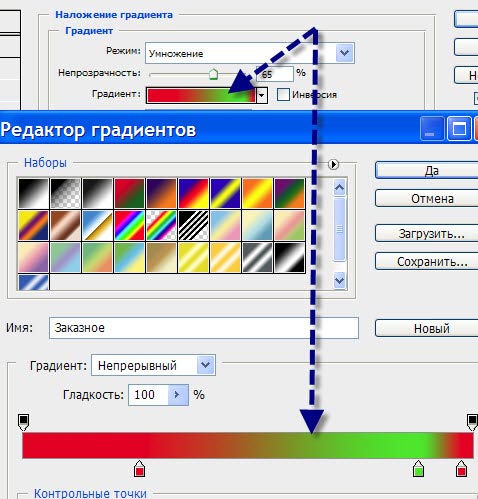The width and height of the screenshot is (478, 499).
Task: Choose the orange-yellow-orange gradient preset
Action: tap(258, 193)
